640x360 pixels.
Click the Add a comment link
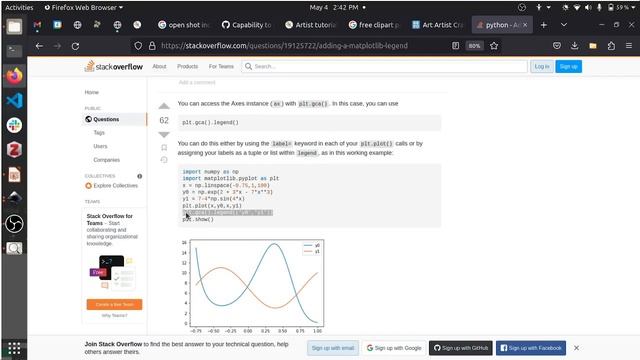click(197, 82)
